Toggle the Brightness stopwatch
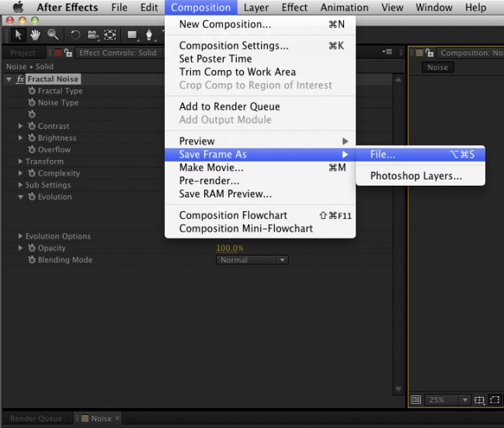 [32, 138]
